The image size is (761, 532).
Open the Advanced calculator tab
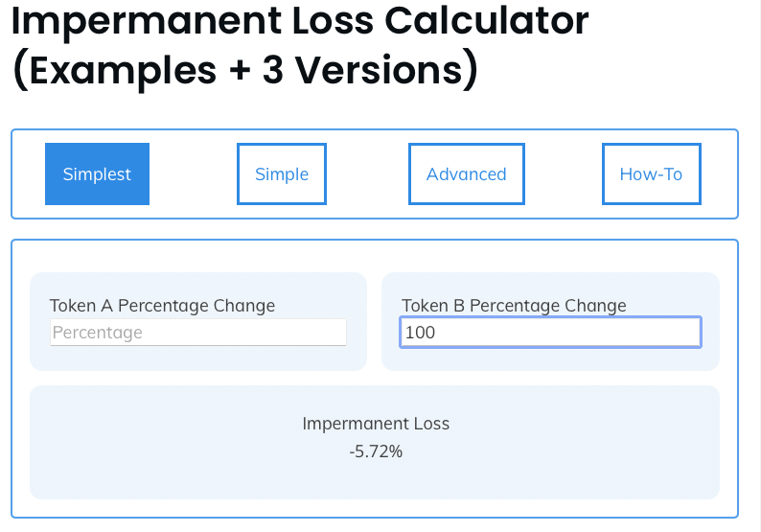pyautogui.click(x=466, y=173)
